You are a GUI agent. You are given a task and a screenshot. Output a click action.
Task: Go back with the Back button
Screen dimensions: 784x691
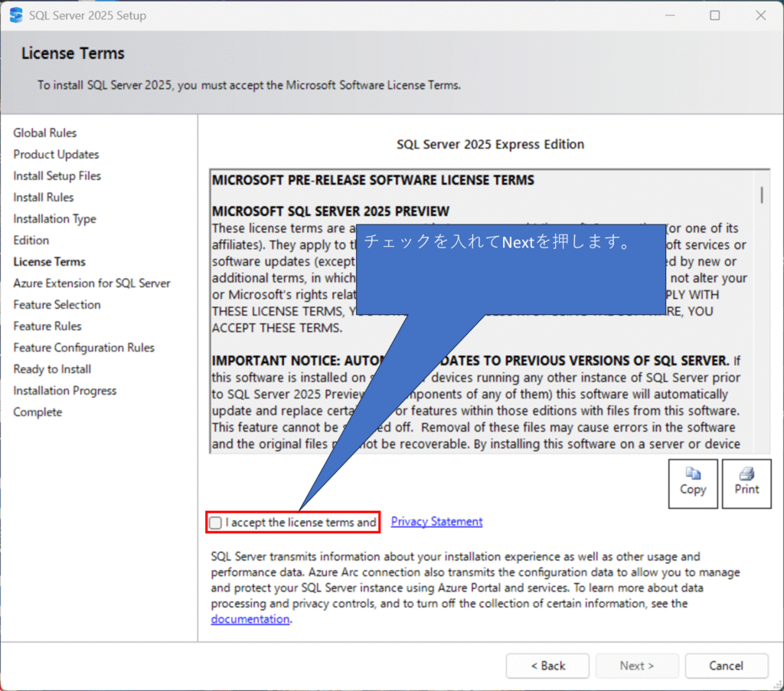pyautogui.click(x=547, y=666)
